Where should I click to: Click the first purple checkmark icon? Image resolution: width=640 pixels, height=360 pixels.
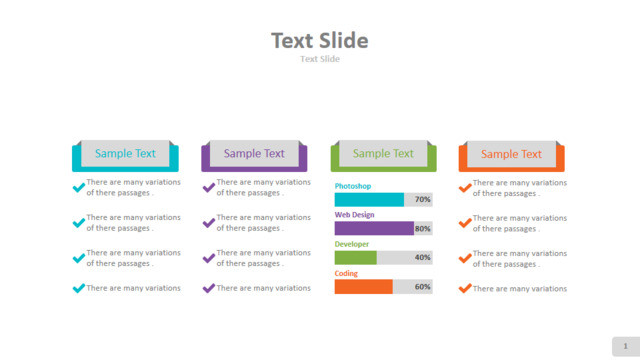(209, 187)
